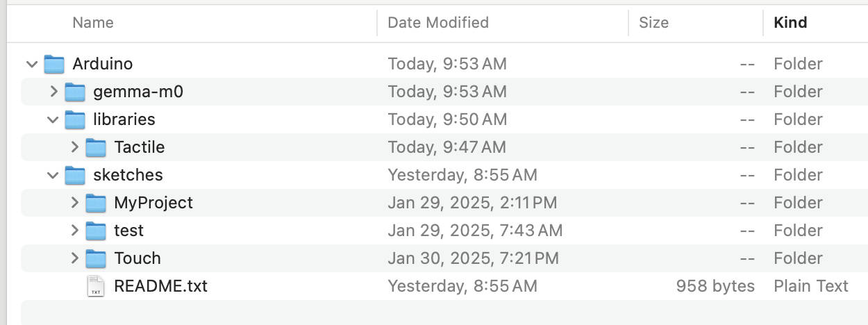Select the test folder name
The height and width of the screenshot is (325, 868).
pyautogui.click(x=129, y=231)
